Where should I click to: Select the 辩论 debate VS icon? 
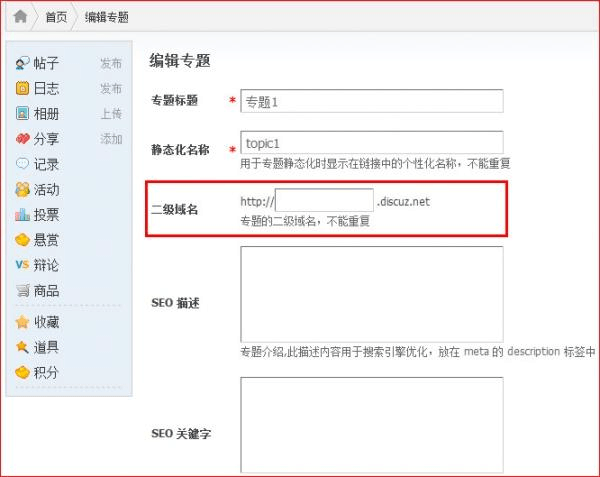click(x=22, y=265)
